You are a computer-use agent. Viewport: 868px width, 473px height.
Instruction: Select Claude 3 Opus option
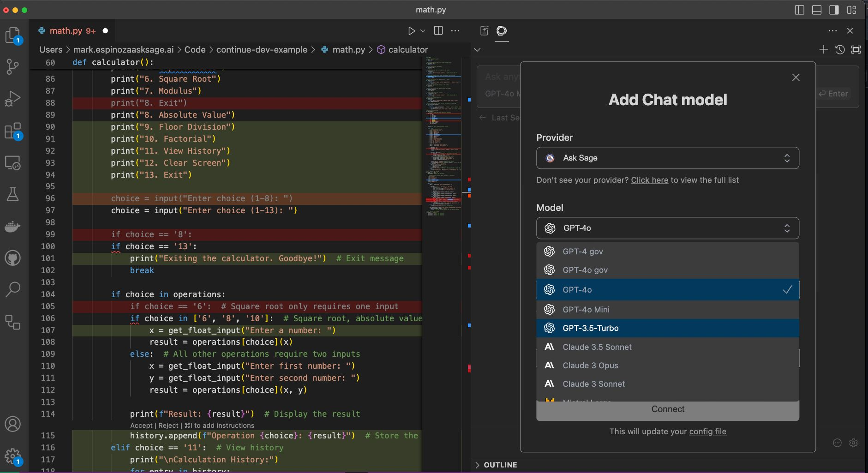pyautogui.click(x=668, y=365)
